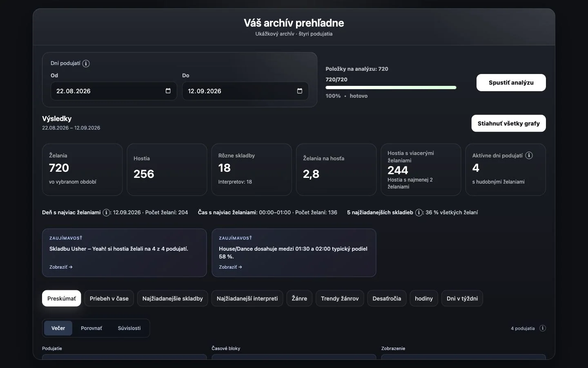Switch to Dni v týždni tab
The height and width of the screenshot is (368, 588).
[462, 298]
